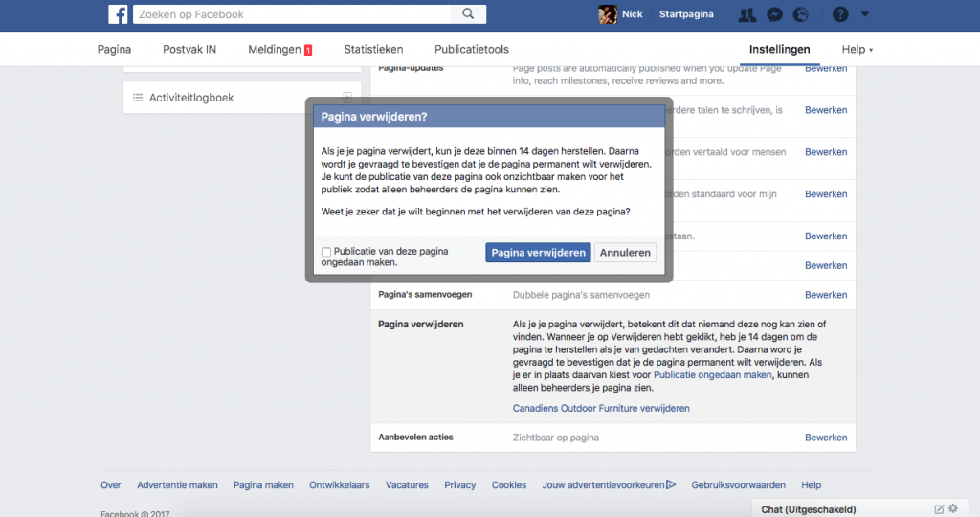Open the Over footer link

pos(111,485)
